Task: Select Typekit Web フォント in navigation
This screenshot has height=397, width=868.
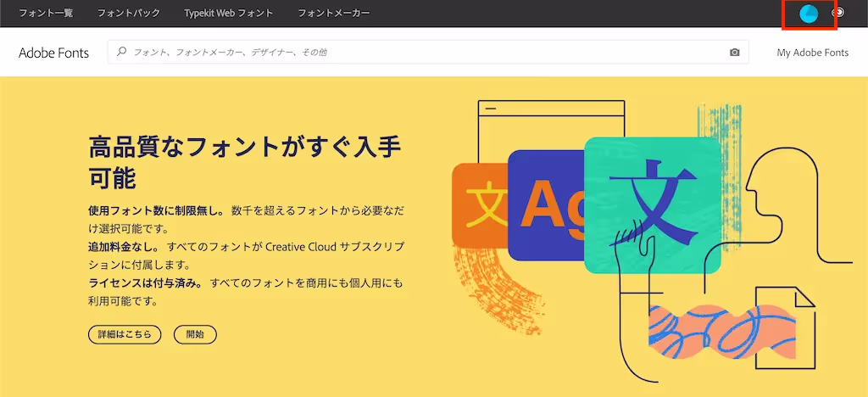Action: click(229, 13)
